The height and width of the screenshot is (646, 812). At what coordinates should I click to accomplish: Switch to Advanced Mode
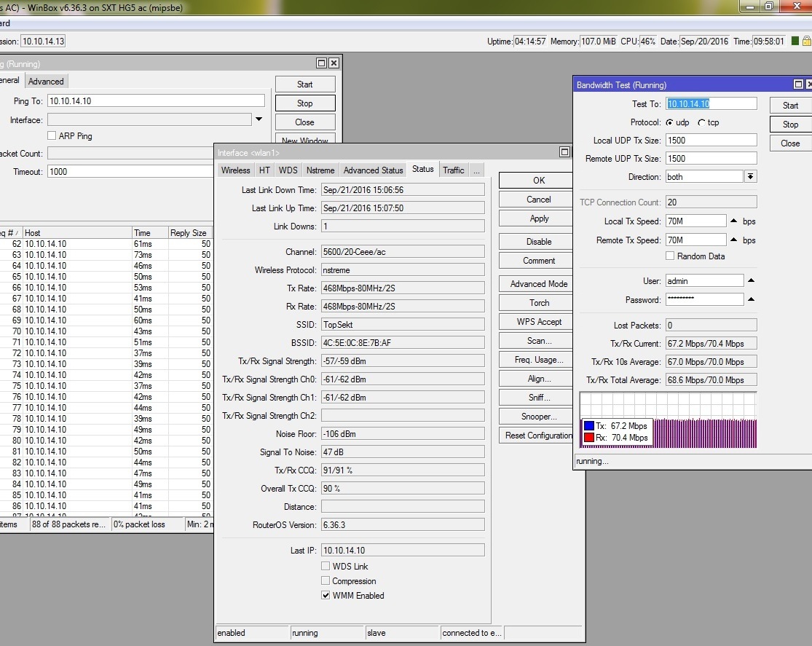(537, 284)
